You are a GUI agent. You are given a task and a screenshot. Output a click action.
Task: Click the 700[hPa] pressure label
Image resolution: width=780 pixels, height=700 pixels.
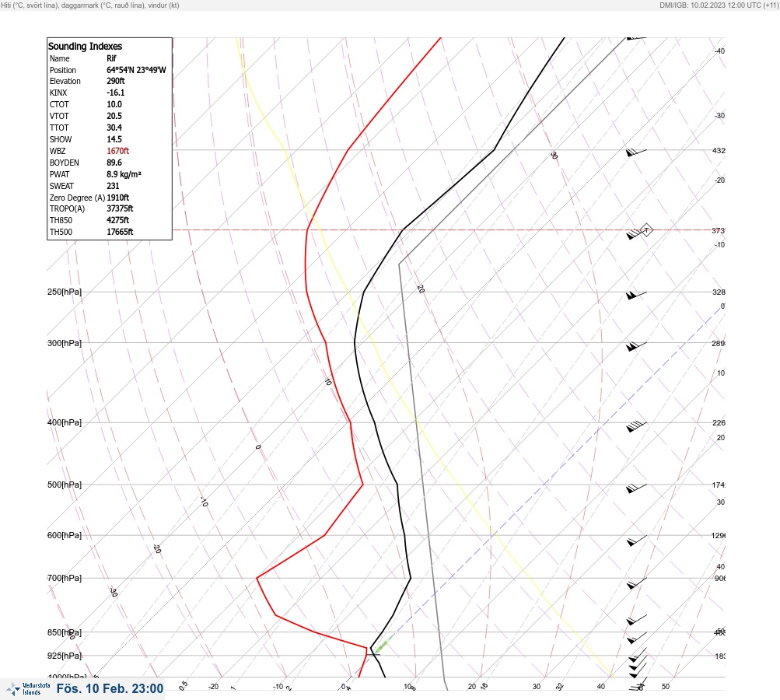tap(65, 578)
